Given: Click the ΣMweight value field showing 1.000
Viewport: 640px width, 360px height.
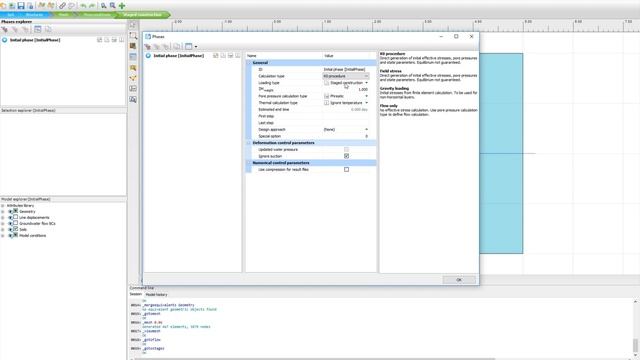Looking at the screenshot, I should click(346, 89).
